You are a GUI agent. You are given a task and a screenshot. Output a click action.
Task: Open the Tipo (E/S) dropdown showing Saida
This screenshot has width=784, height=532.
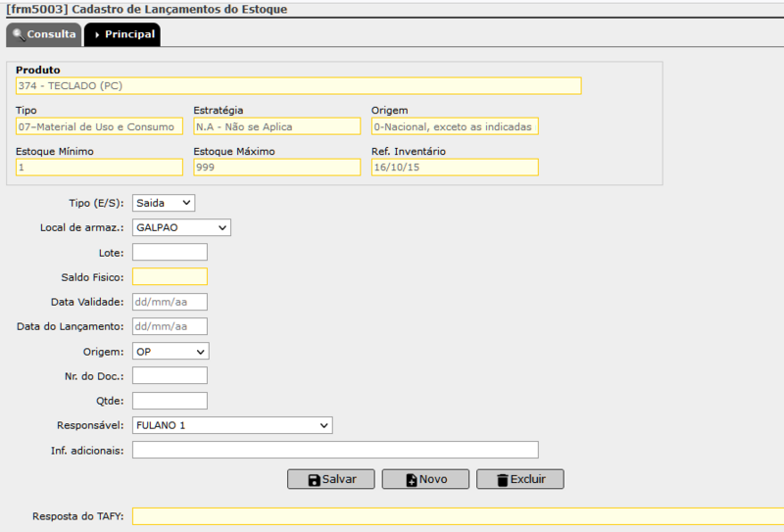(x=164, y=203)
